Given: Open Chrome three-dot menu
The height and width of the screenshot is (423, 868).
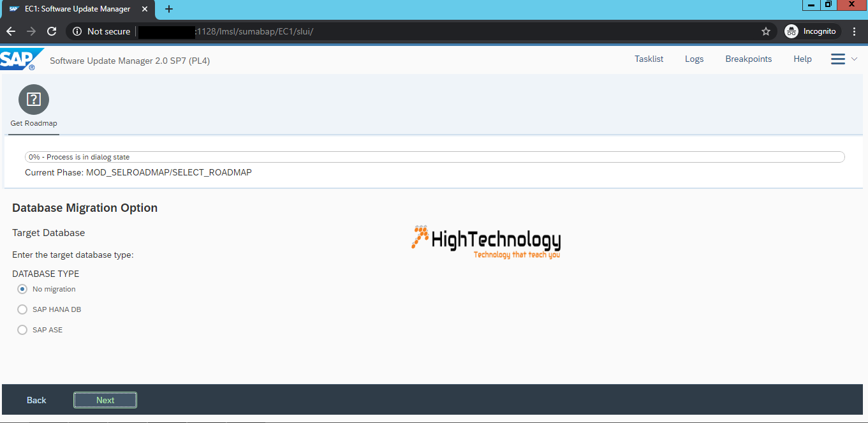Looking at the screenshot, I should click(x=855, y=31).
